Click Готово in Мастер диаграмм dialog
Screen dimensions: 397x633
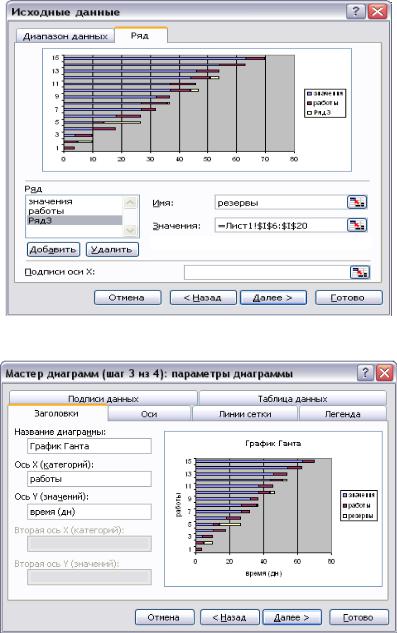coord(359,617)
